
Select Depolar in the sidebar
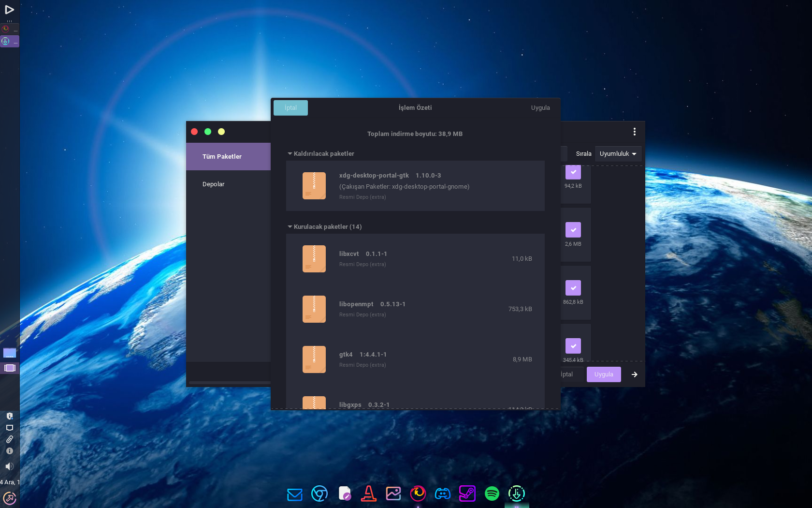214,184
